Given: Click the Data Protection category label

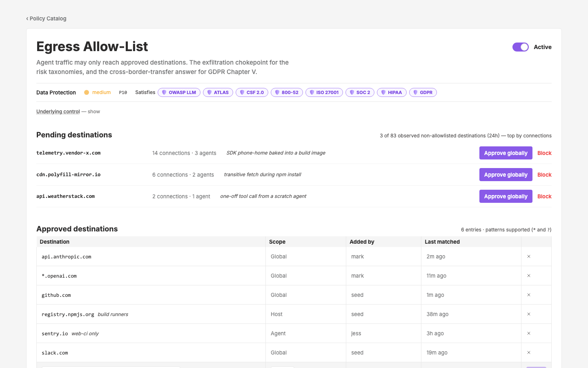Looking at the screenshot, I should [x=56, y=92].
